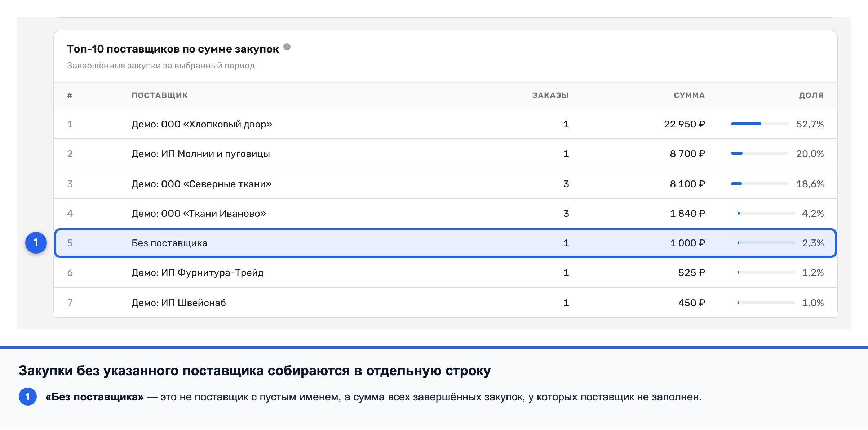Click the 8 700 ₽ sum value

tap(687, 154)
